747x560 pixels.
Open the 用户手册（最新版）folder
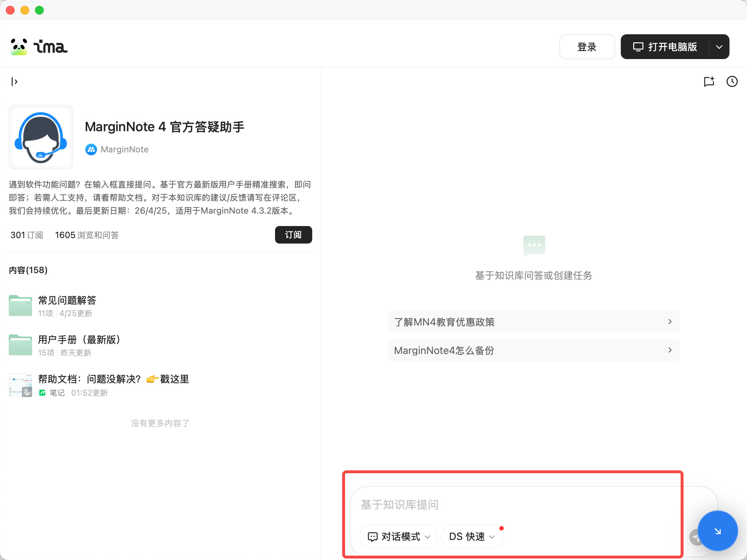79,340
